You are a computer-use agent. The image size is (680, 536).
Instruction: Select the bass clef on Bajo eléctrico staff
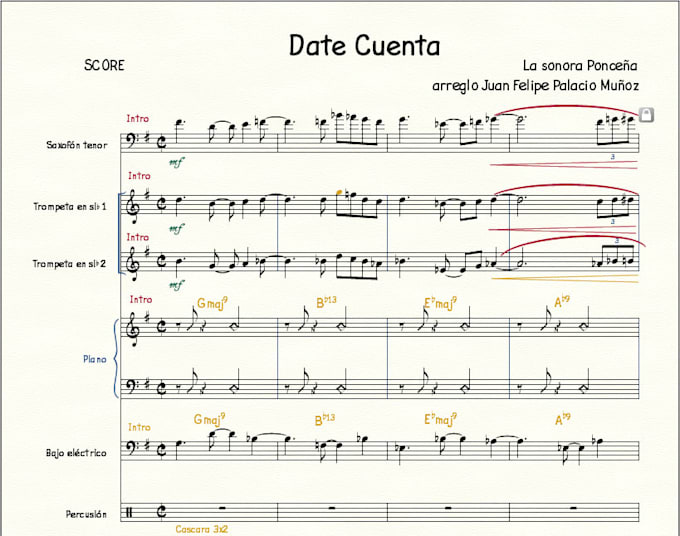click(131, 448)
